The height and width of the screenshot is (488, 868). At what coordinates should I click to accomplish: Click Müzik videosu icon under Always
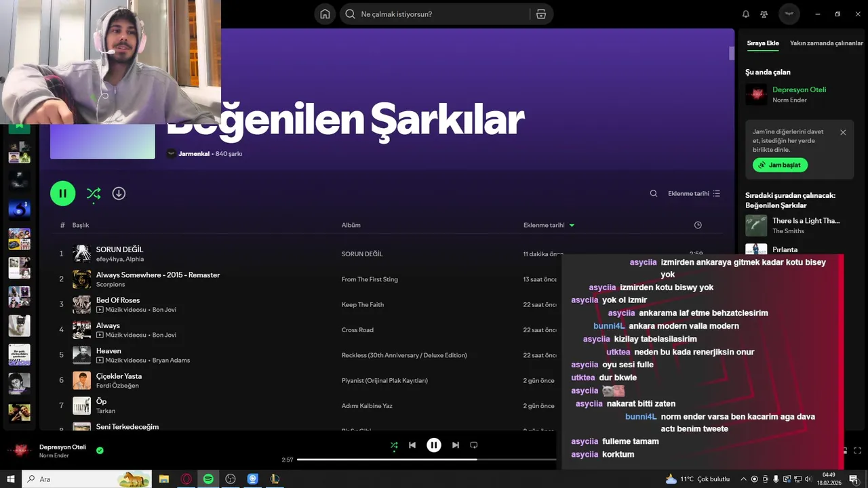pyautogui.click(x=100, y=335)
